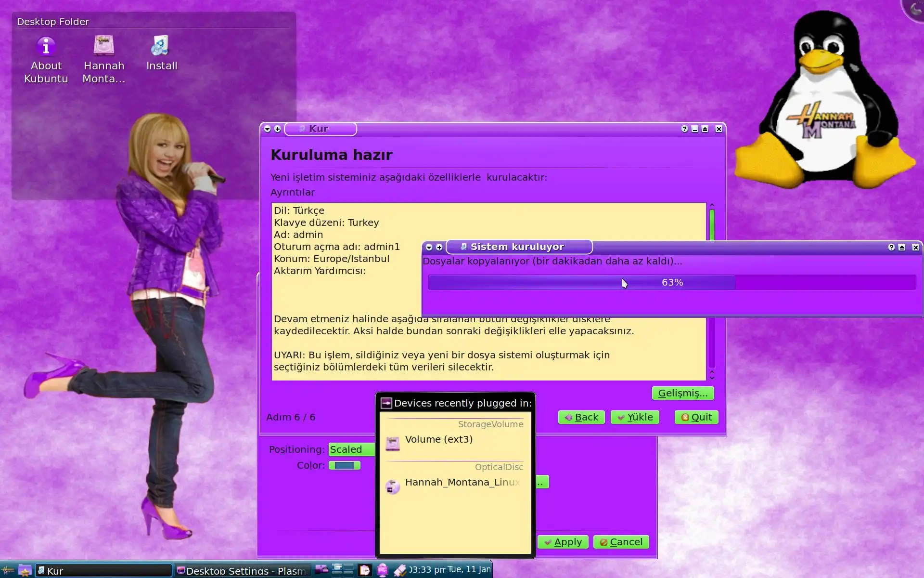Image resolution: width=924 pixels, height=578 pixels.
Task: Click the clipboard tray icon
Action: click(365, 571)
